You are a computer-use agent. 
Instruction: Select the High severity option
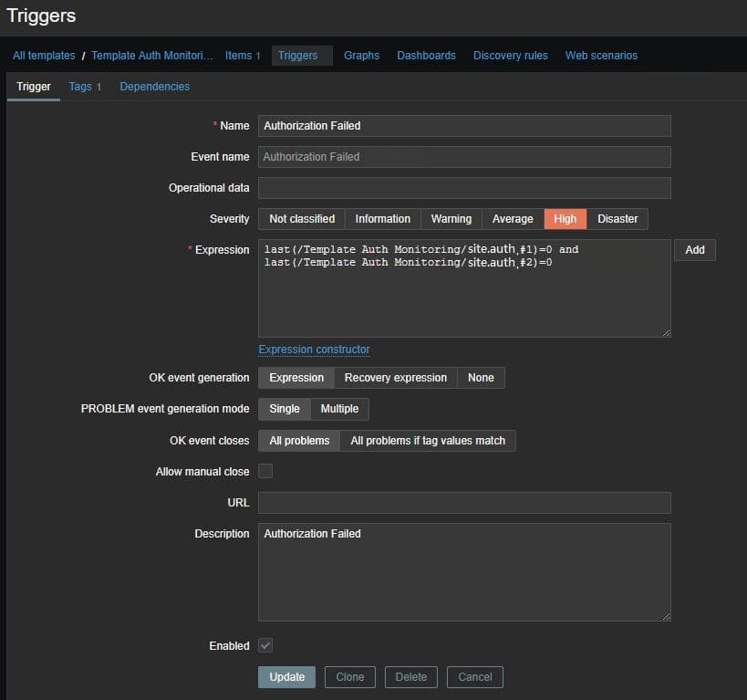(565, 219)
